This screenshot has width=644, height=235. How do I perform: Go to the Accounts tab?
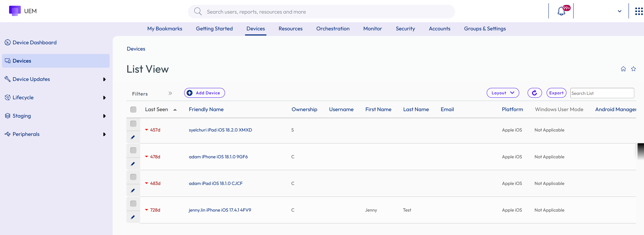440,29
